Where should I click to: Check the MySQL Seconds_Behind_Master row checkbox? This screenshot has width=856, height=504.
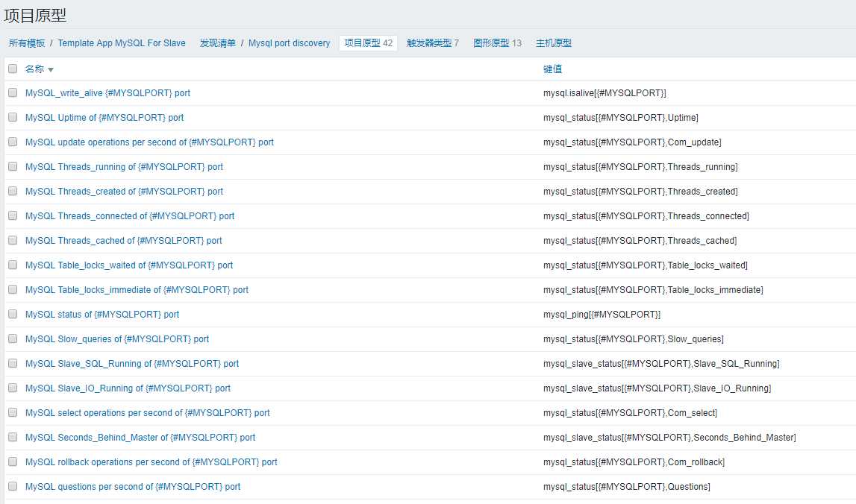coord(13,437)
